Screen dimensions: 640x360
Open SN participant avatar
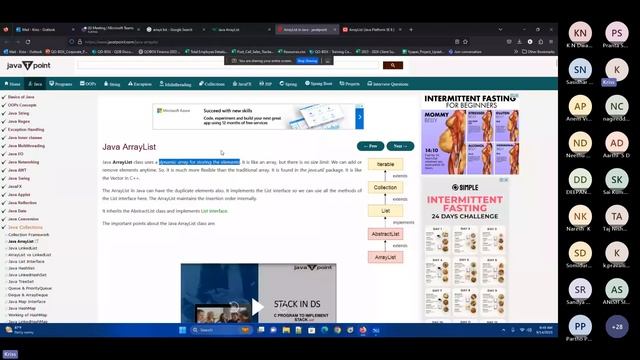[580, 70]
